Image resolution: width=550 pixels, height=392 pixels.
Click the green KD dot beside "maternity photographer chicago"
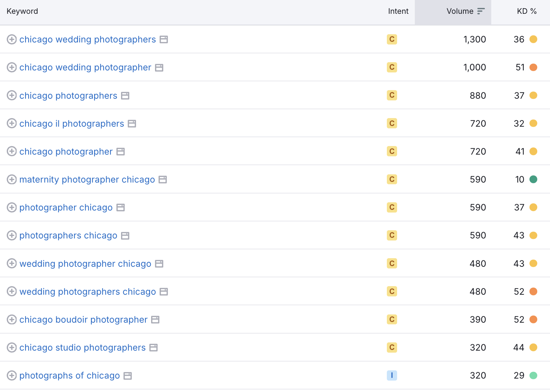pos(533,179)
